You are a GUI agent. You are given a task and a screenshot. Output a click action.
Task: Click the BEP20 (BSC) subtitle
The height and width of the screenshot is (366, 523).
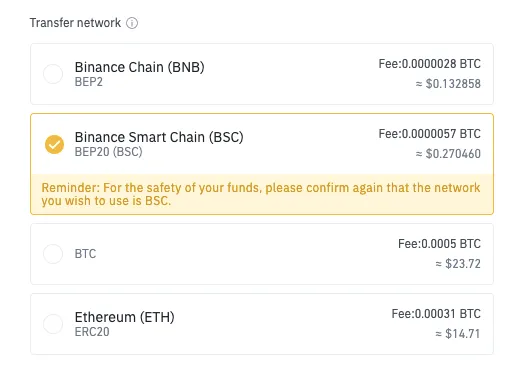[x=108, y=152]
